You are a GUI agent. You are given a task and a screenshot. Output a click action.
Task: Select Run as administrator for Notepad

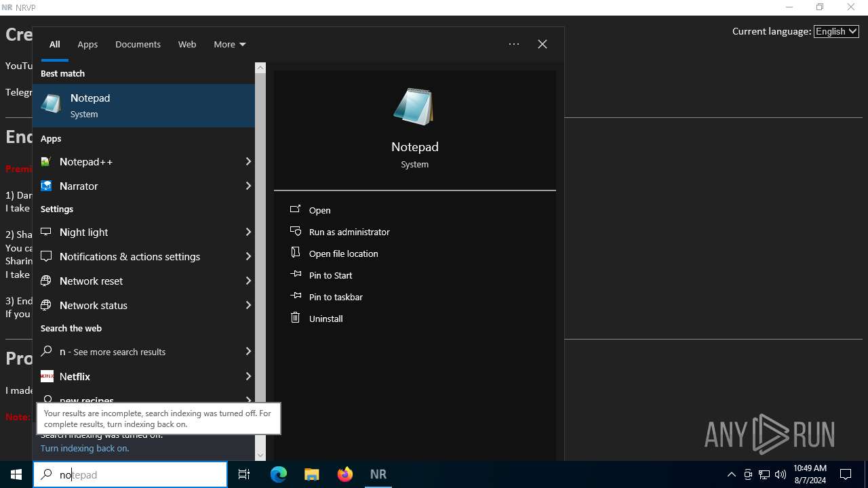click(349, 232)
